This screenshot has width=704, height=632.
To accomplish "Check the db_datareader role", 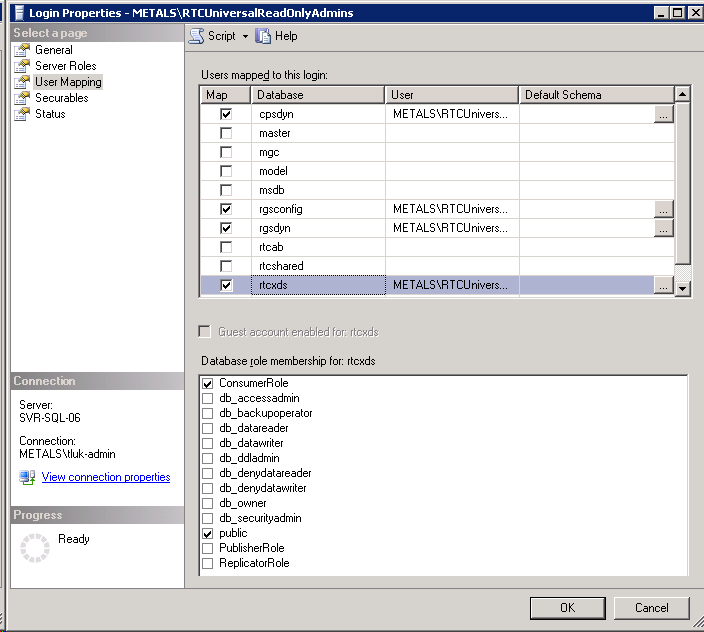I will [208, 428].
